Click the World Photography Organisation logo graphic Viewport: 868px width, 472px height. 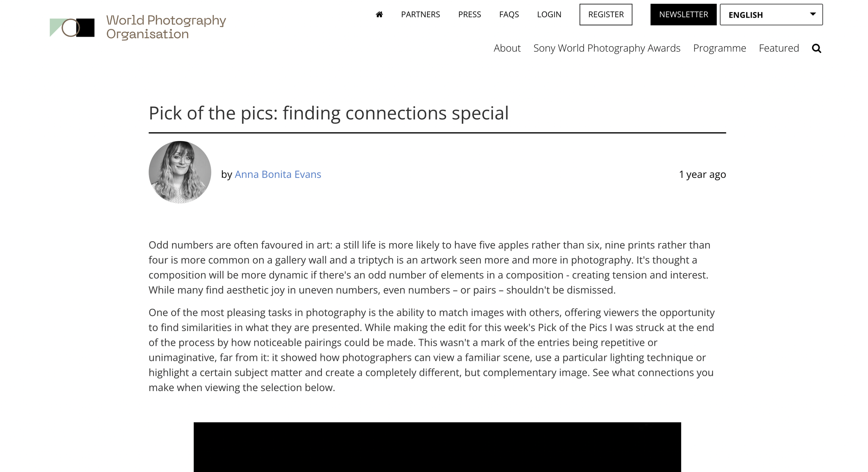[x=72, y=27]
